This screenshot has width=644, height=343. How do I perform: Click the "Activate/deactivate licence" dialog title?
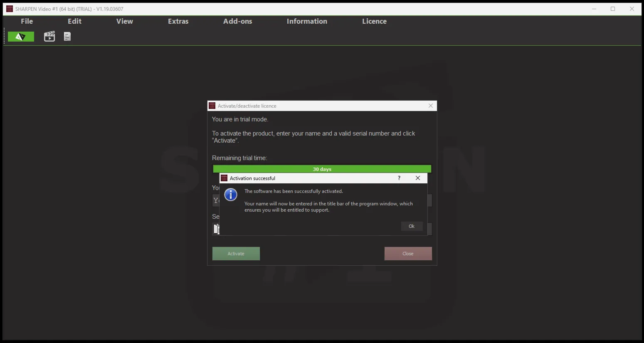click(x=247, y=106)
